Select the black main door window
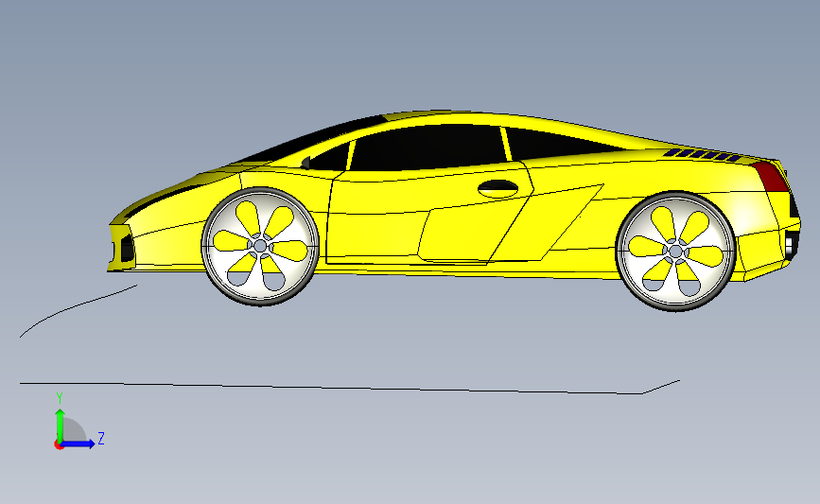Image resolution: width=820 pixels, height=504 pixels. pos(427,148)
